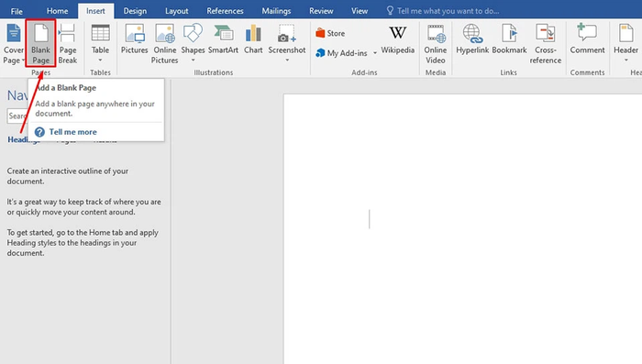
Task: Insert an Online Video
Action: (436, 43)
